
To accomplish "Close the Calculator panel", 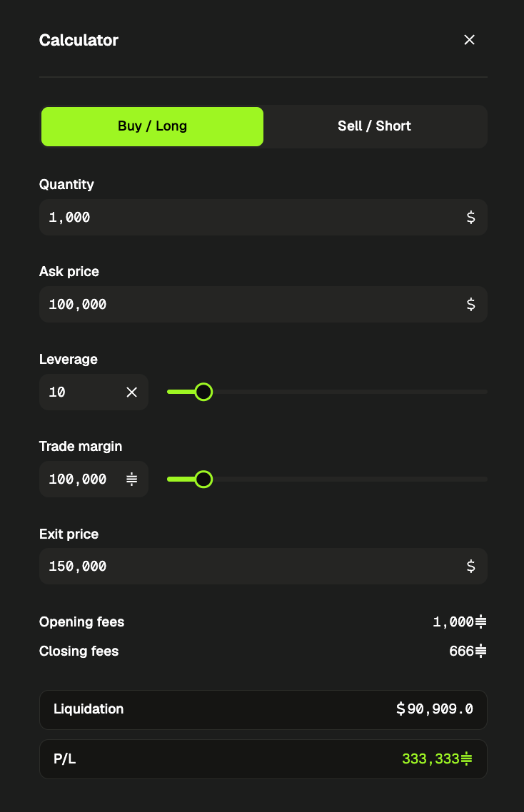I will [x=469, y=40].
